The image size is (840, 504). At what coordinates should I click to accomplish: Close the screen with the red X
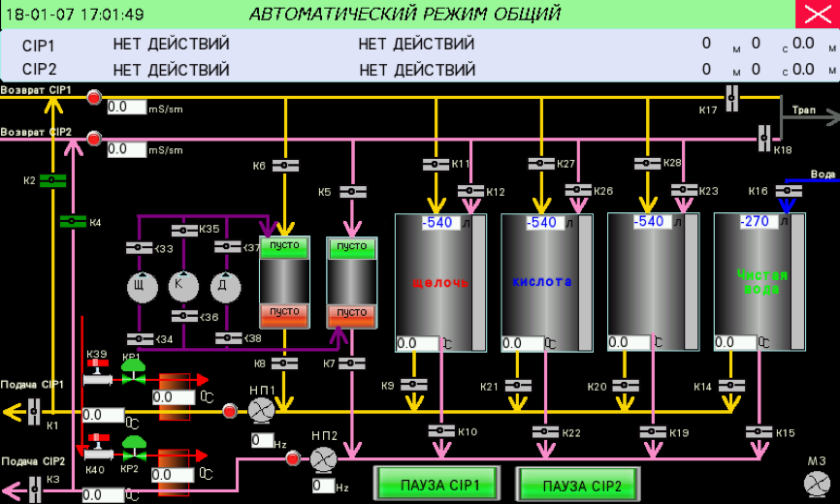point(818,15)
